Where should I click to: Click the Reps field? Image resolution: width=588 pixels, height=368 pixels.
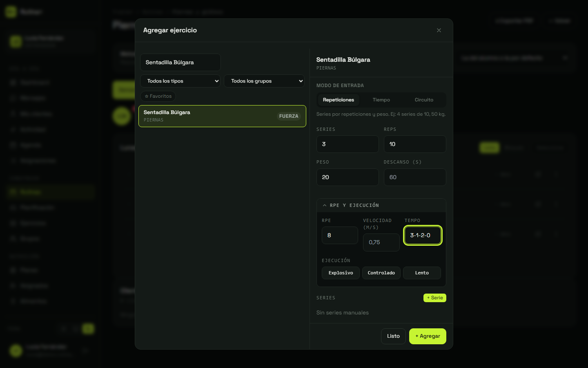point(415,144)
